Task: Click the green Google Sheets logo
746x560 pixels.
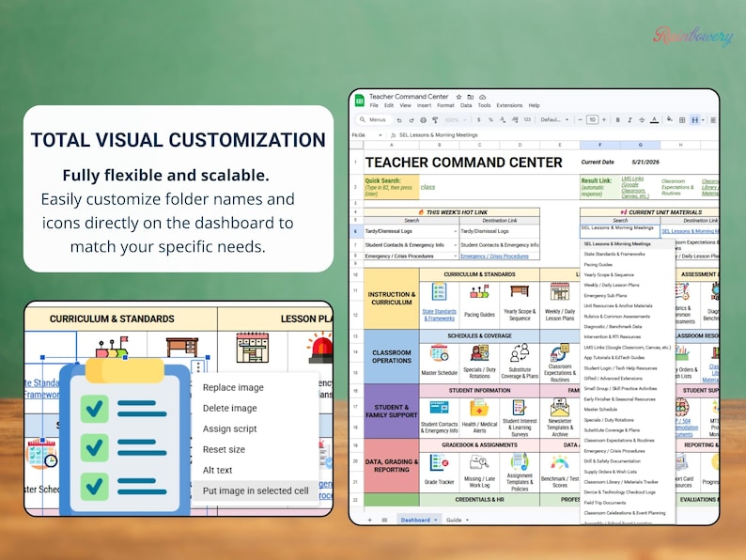Action: pyautogui.click(x=360, y=101)
